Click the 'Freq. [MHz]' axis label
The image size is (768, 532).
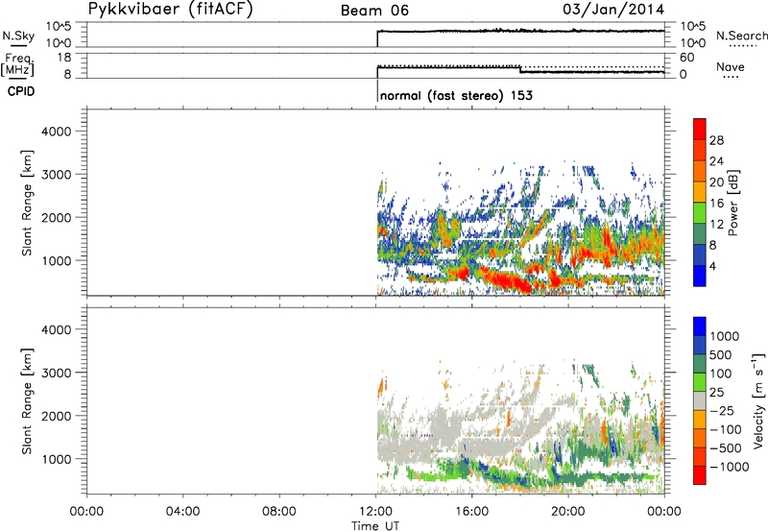[18, 65]
